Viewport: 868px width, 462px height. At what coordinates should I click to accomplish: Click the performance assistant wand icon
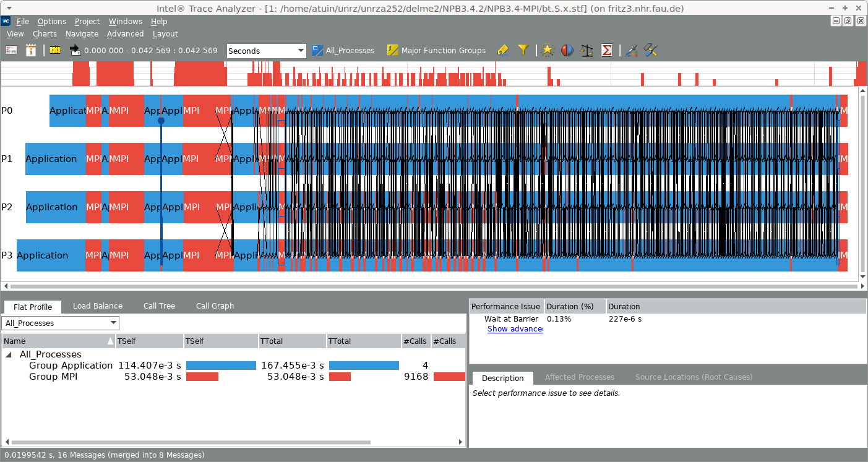(x=631, y=50)
